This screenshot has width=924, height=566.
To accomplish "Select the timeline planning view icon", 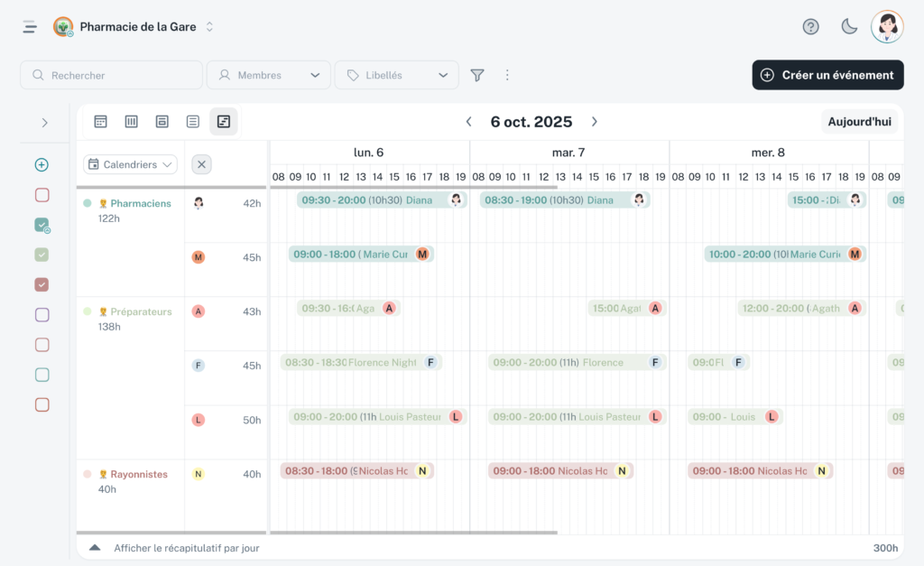I will pyautogui.click(x=224, y=121).
